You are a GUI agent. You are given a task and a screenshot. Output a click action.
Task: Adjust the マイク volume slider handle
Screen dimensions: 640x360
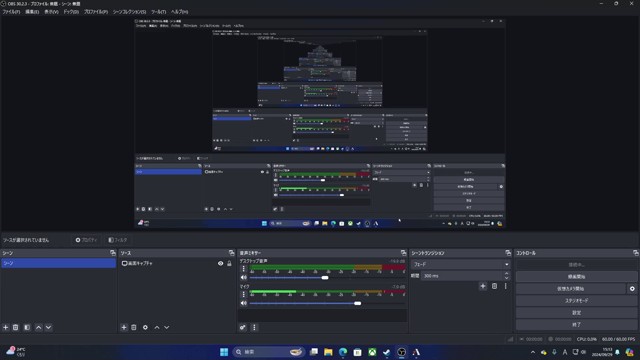(x=358, y=303)
